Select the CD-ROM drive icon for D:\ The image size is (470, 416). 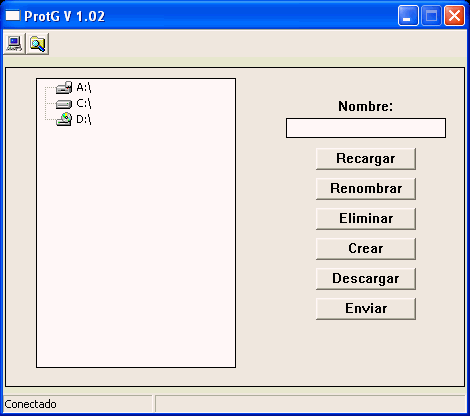tap(64, 119)
